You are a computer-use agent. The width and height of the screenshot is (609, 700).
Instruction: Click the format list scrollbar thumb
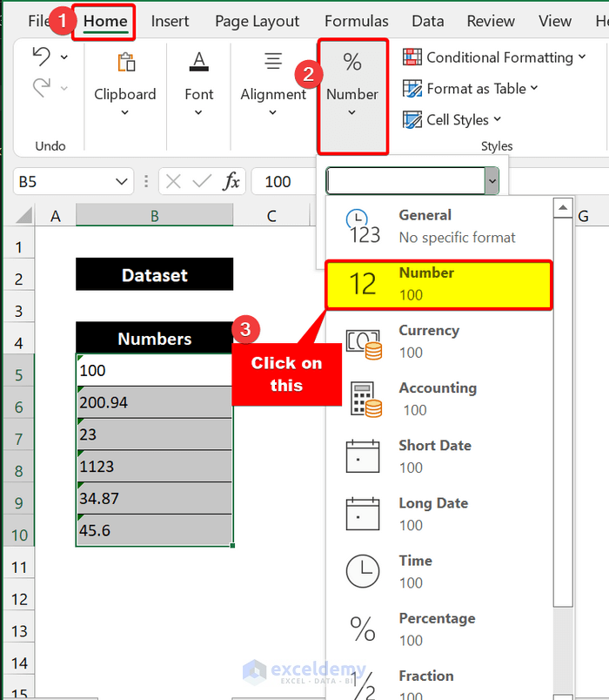point(563,412)
